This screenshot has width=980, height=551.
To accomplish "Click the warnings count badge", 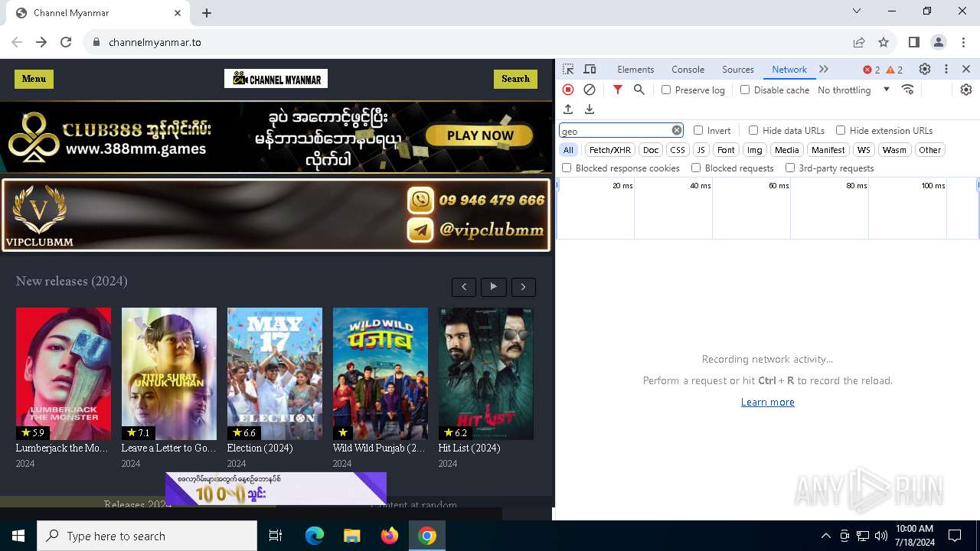I will [894, 70].
